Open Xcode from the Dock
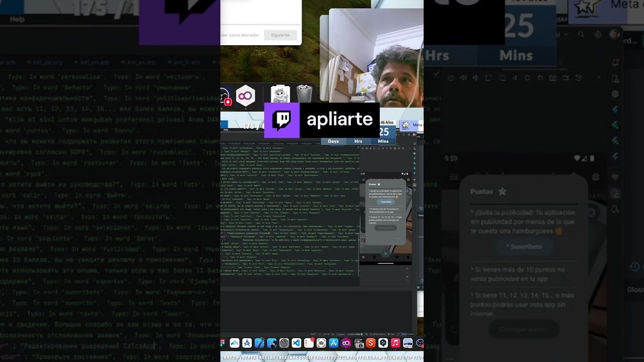The width and height of the screenshot is (644, 362). click(x=259, y=343)
